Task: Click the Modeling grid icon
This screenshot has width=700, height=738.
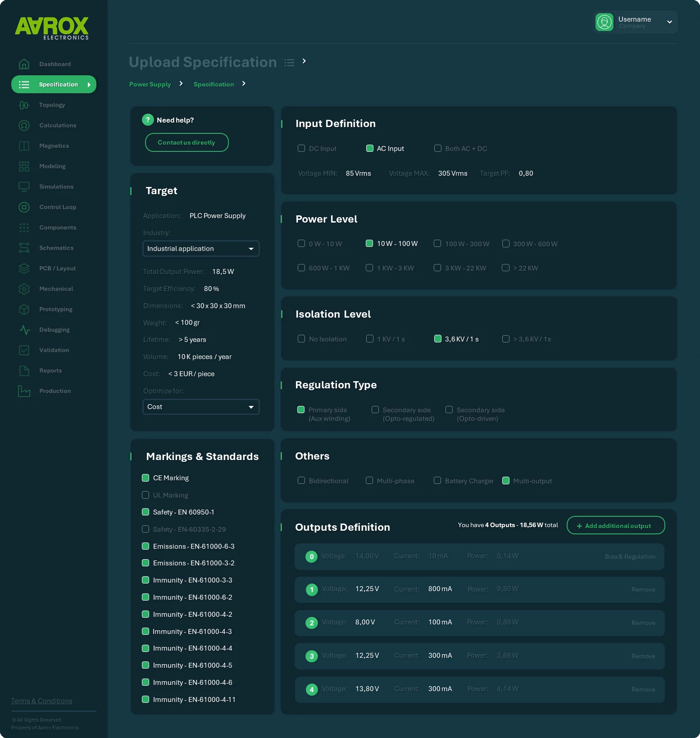Action: coord(24,166)
